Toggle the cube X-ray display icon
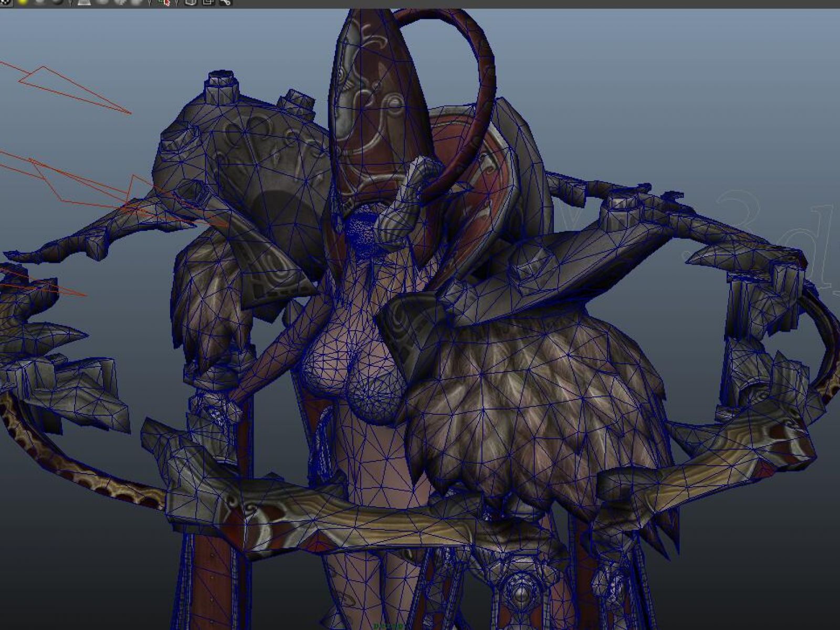Viewport: 840px width, 630px height. [191, 2]
